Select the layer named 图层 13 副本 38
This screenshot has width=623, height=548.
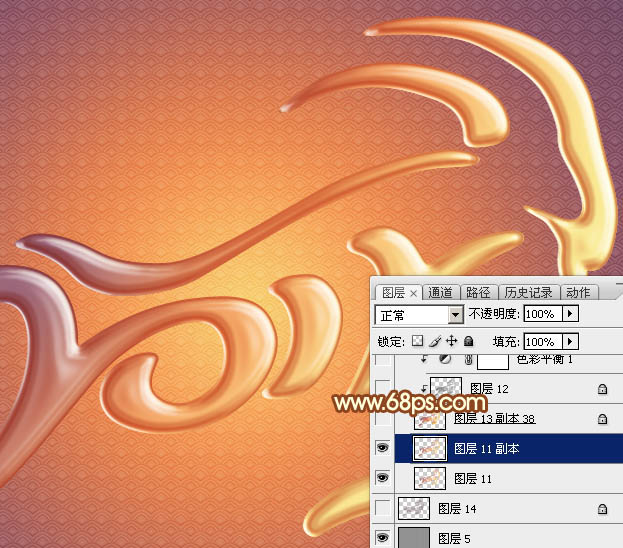pos(495,418)
